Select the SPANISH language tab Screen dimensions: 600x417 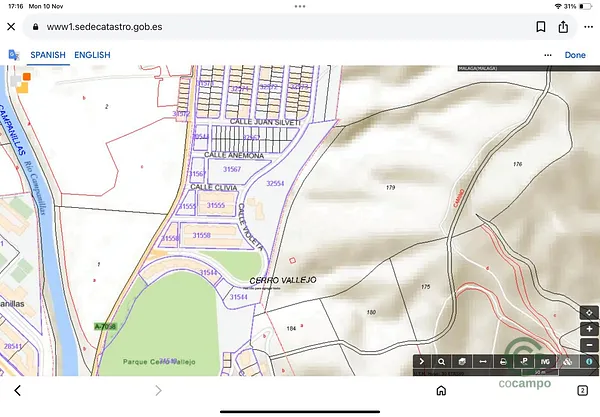pos(48,55)
